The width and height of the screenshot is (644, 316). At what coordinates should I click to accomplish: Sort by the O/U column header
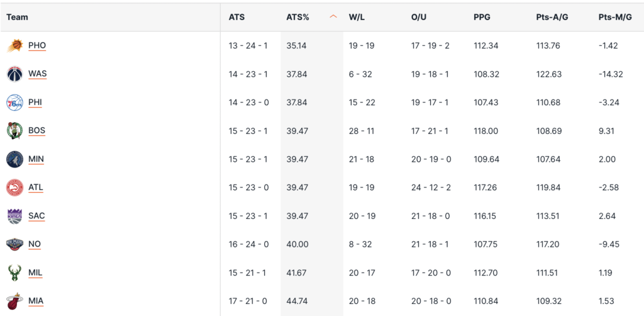[419, 17]
